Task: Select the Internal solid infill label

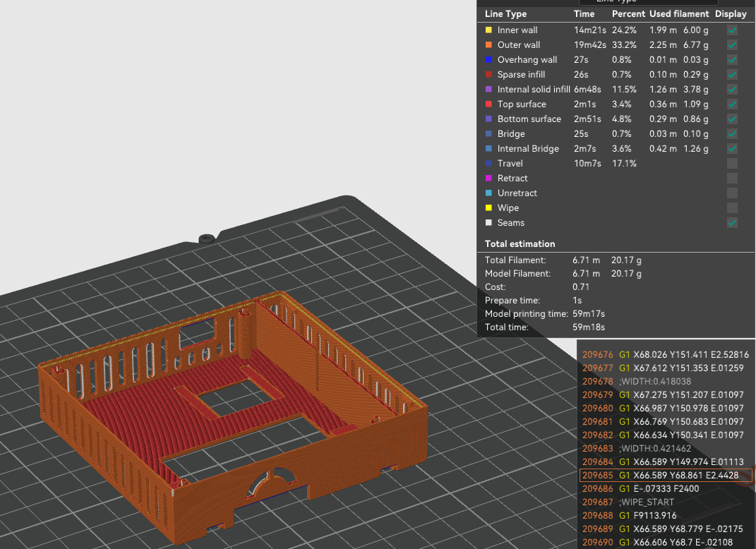Action: pyautogui.click(x=534, y=89)
